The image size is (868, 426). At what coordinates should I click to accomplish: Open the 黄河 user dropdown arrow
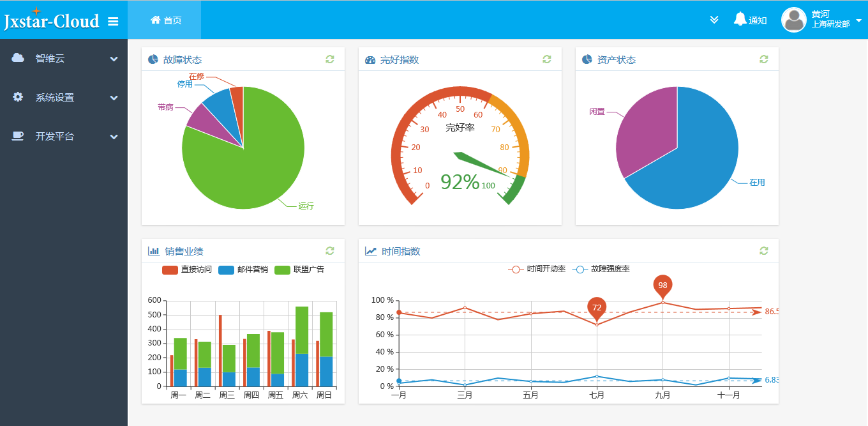[x=858, y=20]
